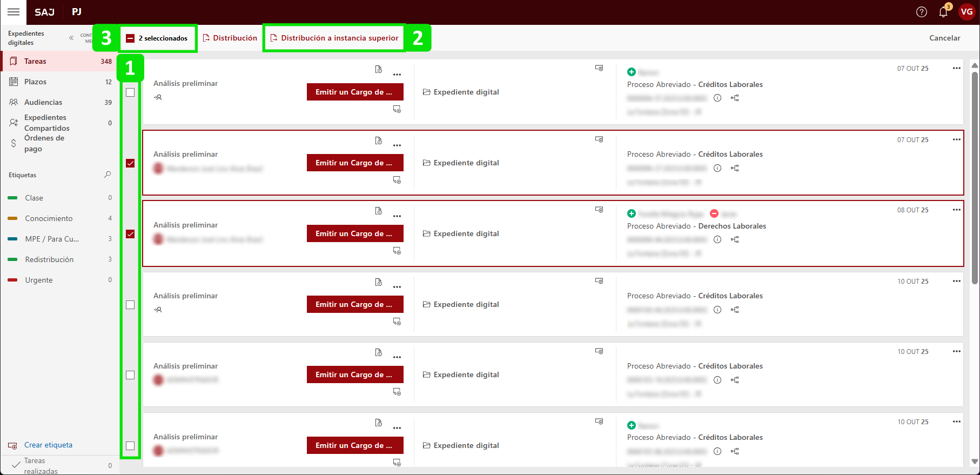Open Tareas realizadas section
This screenshot has width=980, height=475.
[x=60, y=466]
